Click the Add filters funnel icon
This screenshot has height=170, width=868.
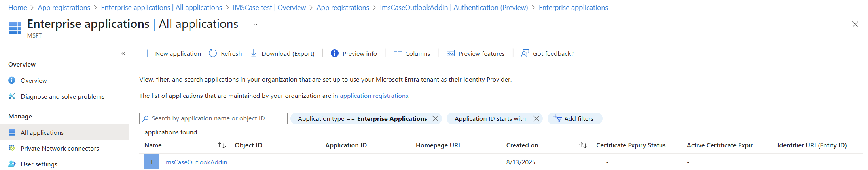[557, 118]
